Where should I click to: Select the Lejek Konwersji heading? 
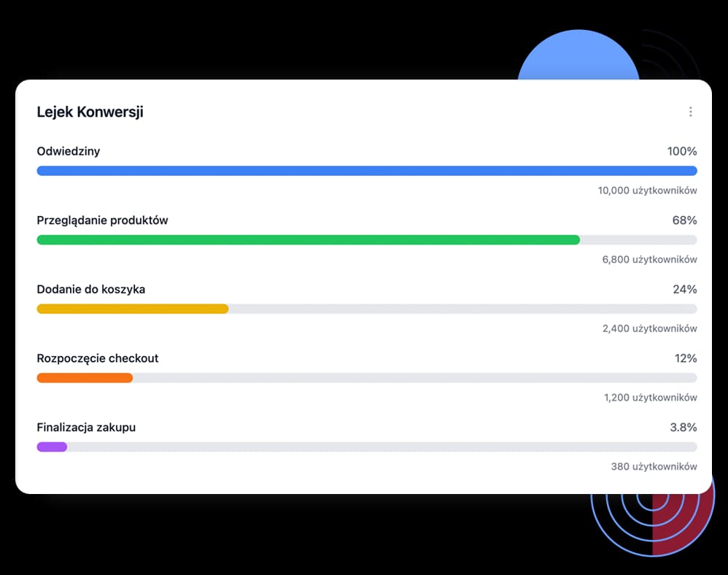[x=90, y=112]
